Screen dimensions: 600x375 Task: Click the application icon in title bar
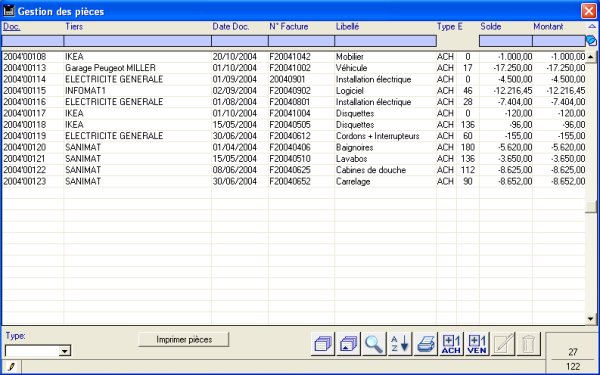[x=8, y=11]
